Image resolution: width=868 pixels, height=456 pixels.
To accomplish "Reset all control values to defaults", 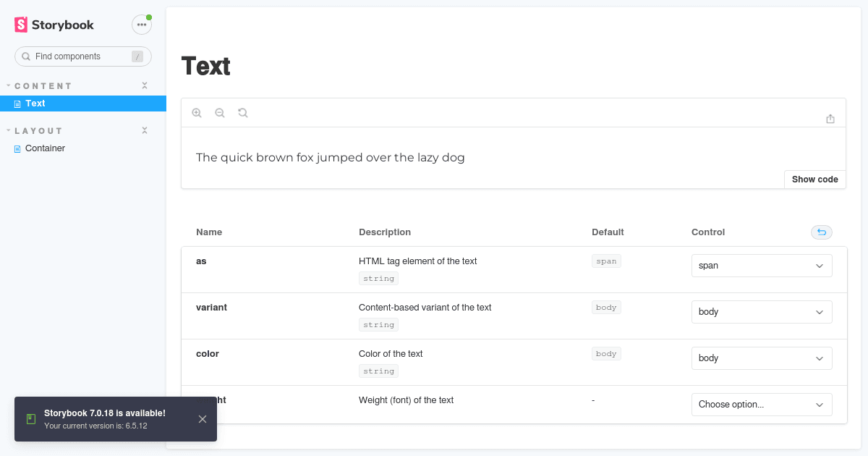I will coord(821,232).
